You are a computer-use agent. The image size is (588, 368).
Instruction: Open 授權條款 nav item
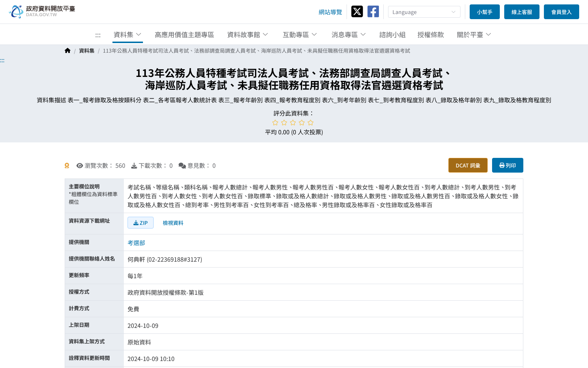point(431,35)
